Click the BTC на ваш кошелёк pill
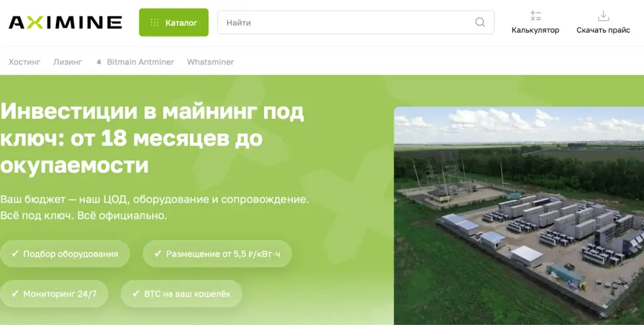 [x=182, y=294]
